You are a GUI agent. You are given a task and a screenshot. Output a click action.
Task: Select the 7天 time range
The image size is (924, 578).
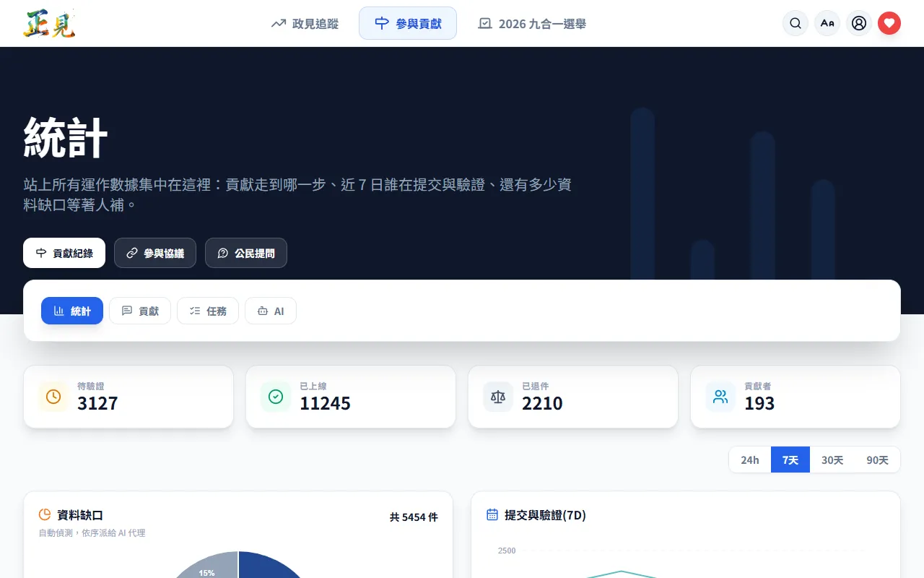[790, 460]
